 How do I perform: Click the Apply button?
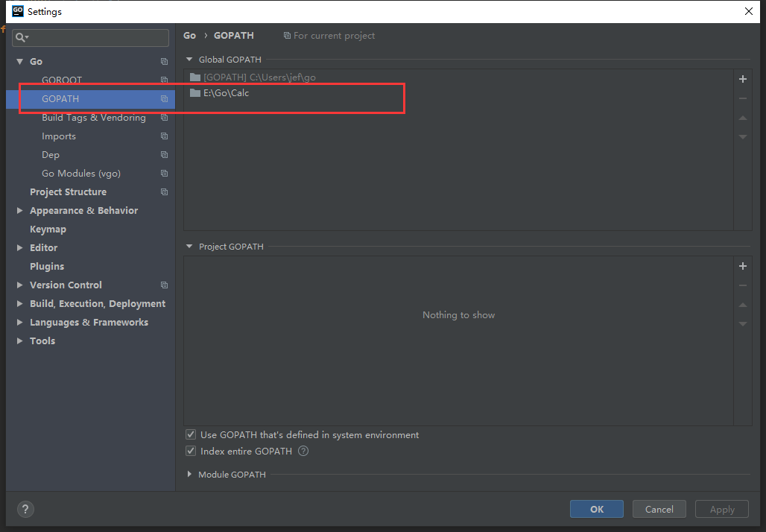coord(722,509)
